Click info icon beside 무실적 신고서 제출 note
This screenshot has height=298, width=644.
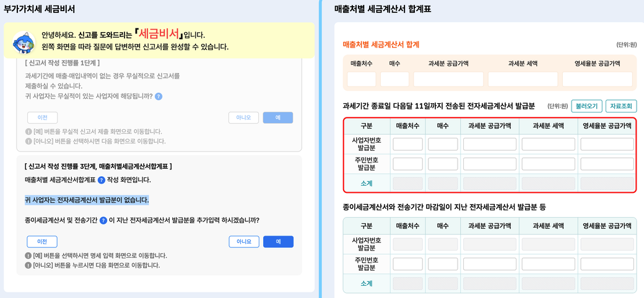coord(28,132)
